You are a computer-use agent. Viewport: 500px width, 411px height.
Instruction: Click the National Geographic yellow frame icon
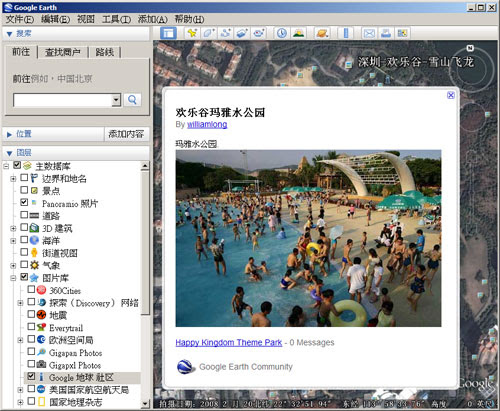(41, 402)
